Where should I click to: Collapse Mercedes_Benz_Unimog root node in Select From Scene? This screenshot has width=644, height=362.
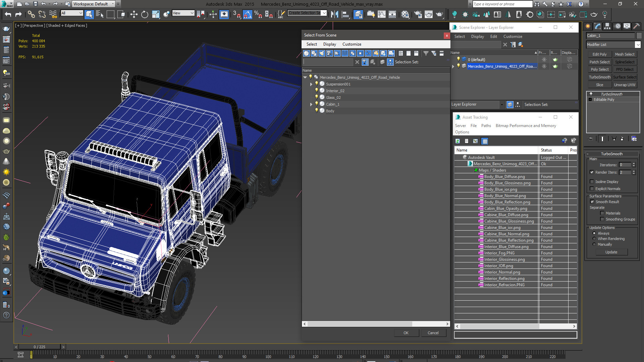click(x=305, y=77)
